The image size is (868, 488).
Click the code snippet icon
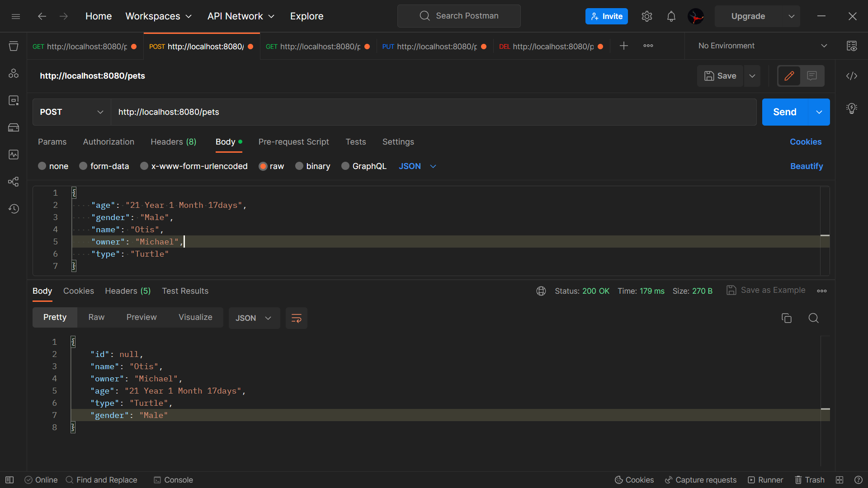(851, 76)
